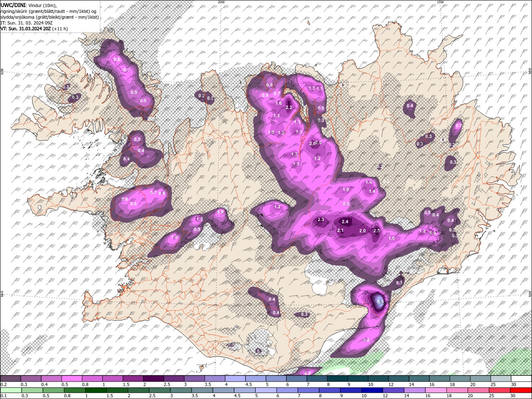
Task: Click the 'VT: Sun. 31.03.2024 20Z' valid time
Action: (26, 29)
